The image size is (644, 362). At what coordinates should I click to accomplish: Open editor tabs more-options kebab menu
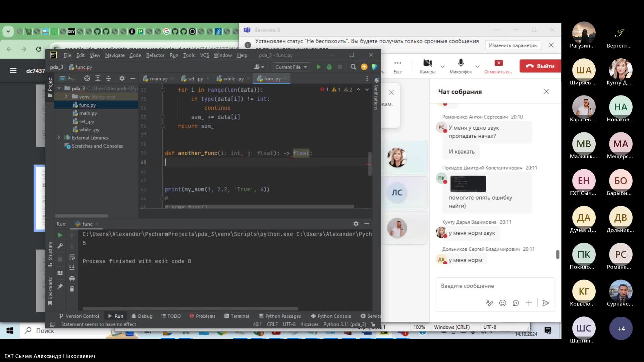367,78
